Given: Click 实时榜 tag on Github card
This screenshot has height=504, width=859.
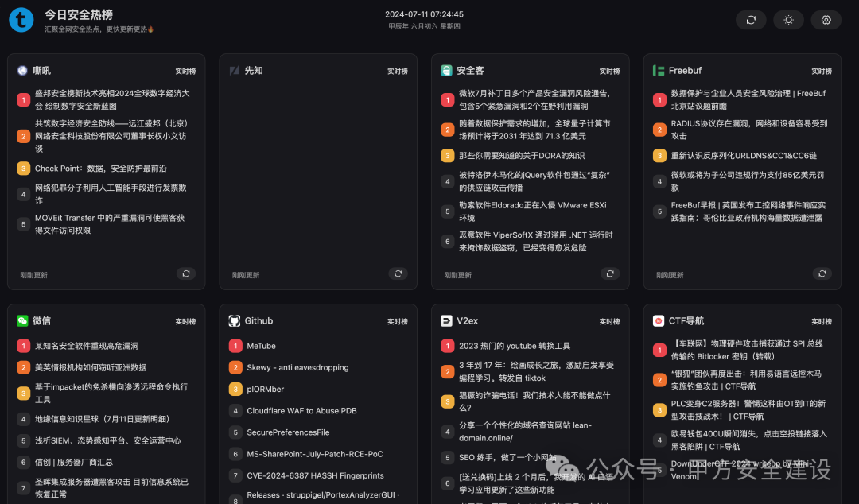Looking at the screenshot, I should (397, 322).
